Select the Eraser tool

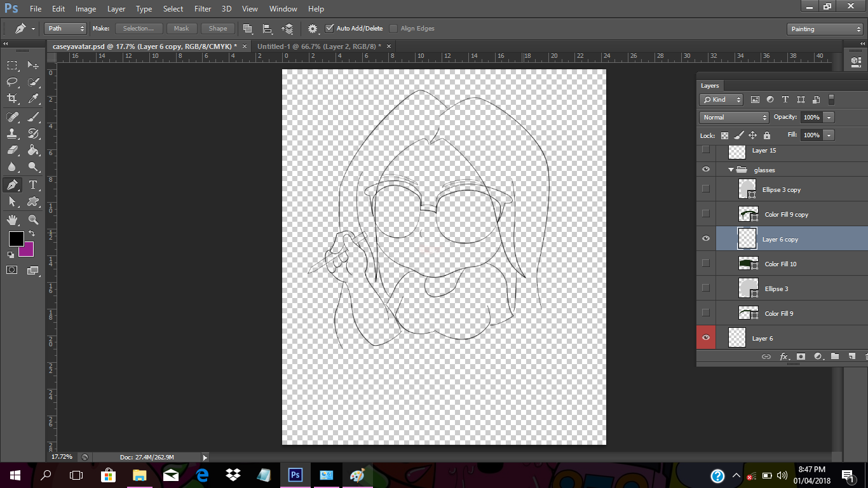12,150
